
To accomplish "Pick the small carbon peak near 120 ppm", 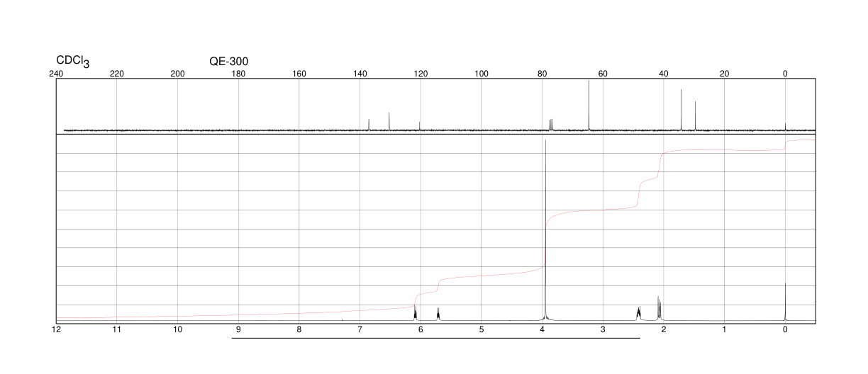I will click(420, 126).
